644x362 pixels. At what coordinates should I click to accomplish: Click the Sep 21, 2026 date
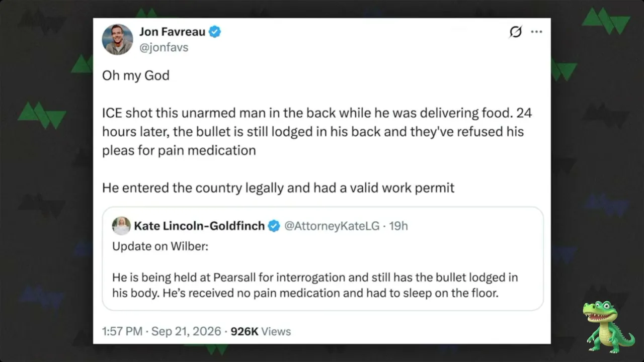(186, 331)
